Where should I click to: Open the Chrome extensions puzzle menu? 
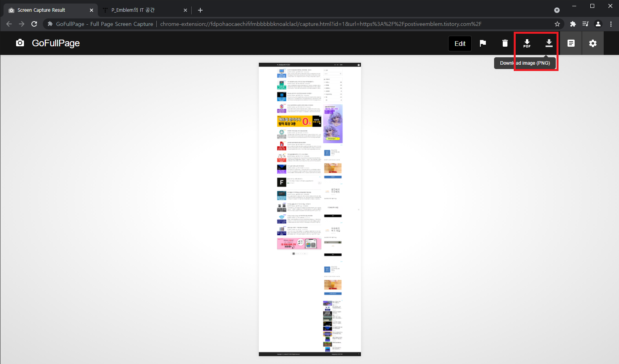point(573,24)
